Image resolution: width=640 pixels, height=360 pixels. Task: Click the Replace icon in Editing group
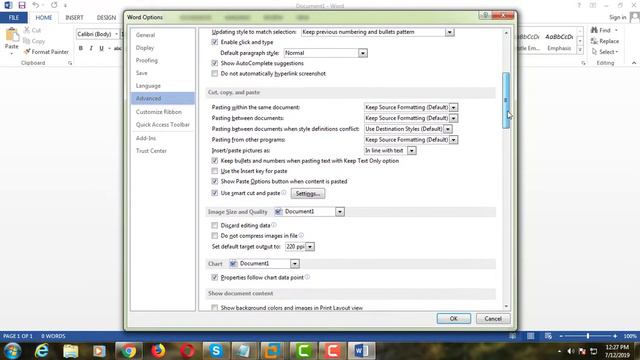(x=594, y=41)
